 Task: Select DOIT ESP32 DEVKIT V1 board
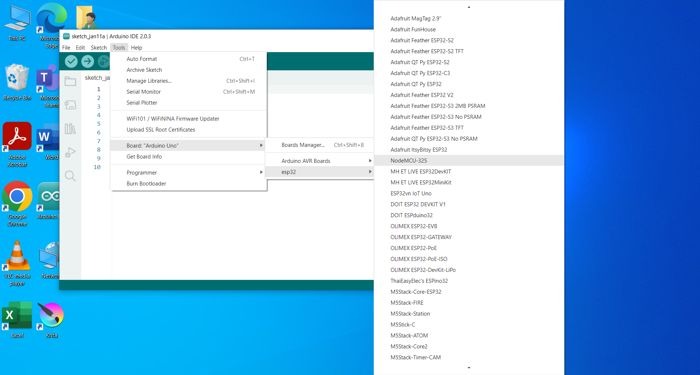[469, 204]
